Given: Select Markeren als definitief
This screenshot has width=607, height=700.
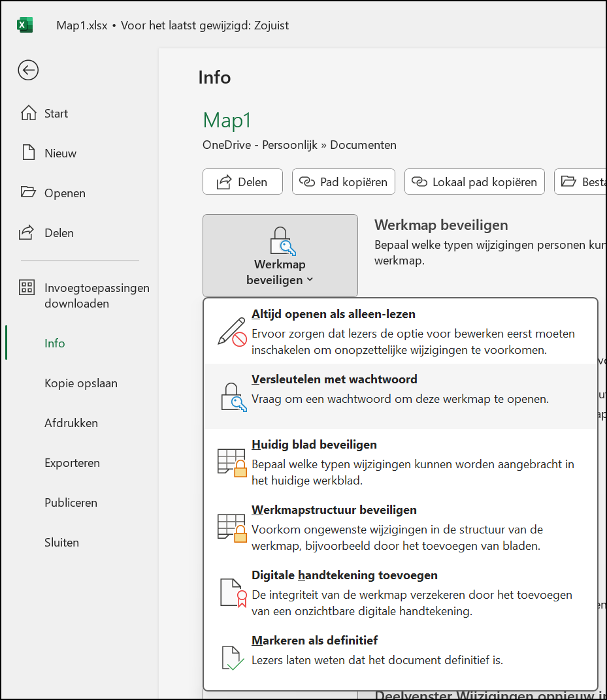Looking at the screenshot, I should (x=401, y=657).
